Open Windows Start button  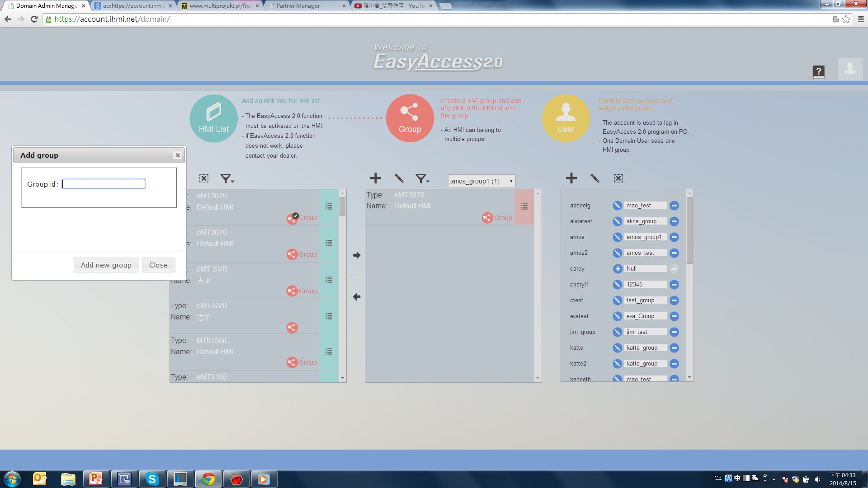click(x=12, y=479)
